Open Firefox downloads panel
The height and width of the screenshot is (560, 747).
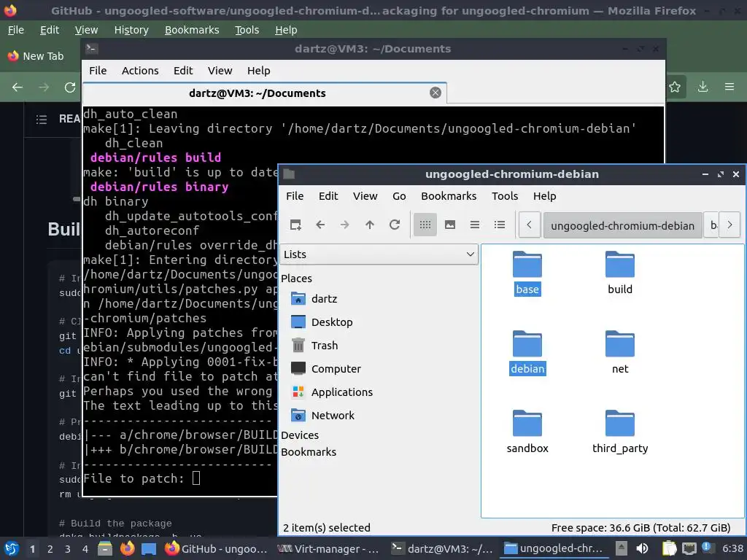pyautogui.click(x=703, y=87)
